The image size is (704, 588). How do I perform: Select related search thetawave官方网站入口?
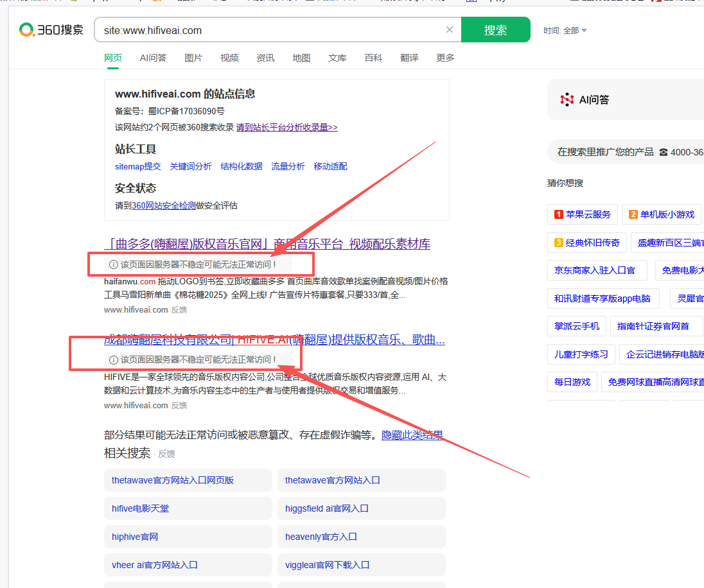pyautogui.click(x=362, y=480)
